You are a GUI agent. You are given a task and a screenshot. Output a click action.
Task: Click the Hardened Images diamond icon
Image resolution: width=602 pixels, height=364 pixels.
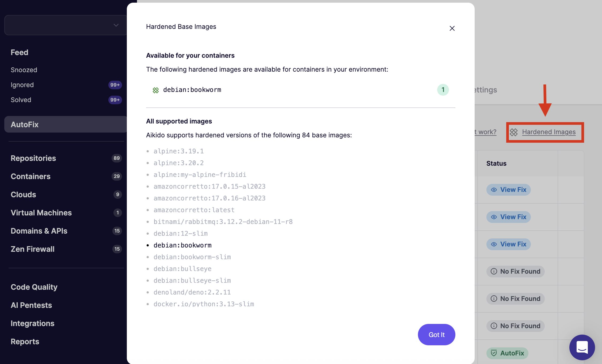click(x=514, y=132)
